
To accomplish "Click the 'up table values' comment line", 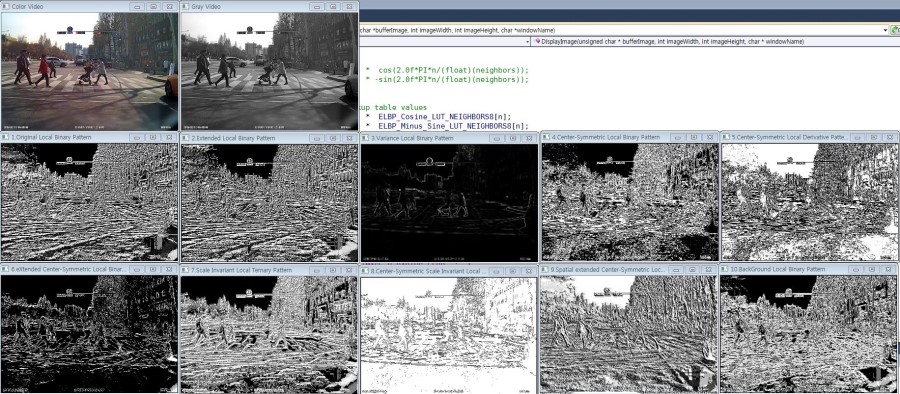I will [x=393, y=107].
